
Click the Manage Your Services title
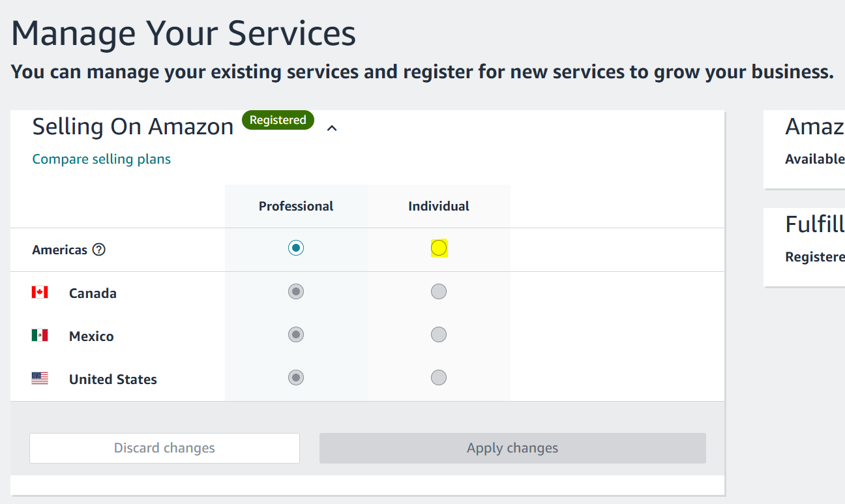pos(183,33)
